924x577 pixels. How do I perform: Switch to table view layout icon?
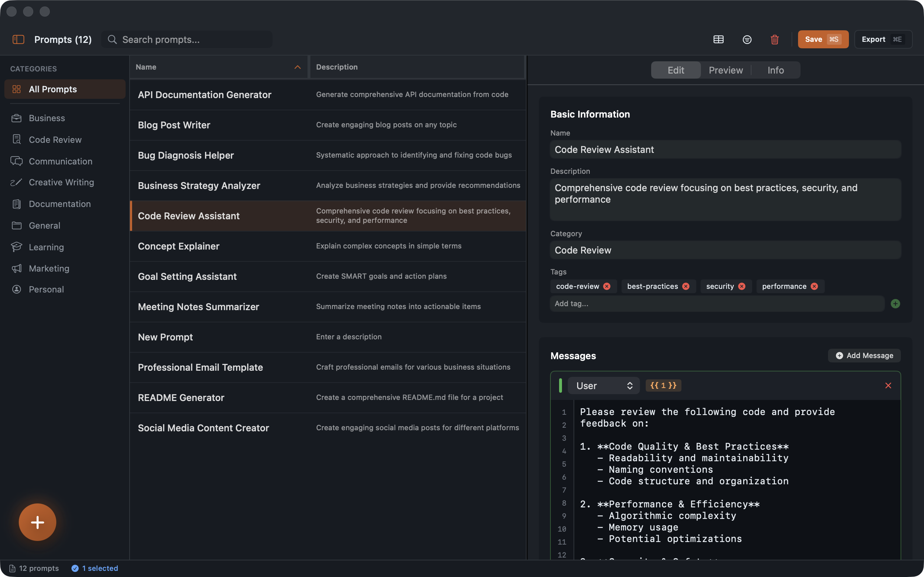[x=719, y=39]
